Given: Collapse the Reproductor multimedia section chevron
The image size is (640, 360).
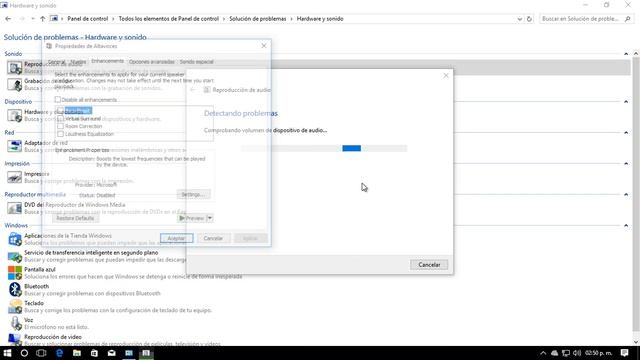Looking at the screenshot, I should (x=626, y=195).
